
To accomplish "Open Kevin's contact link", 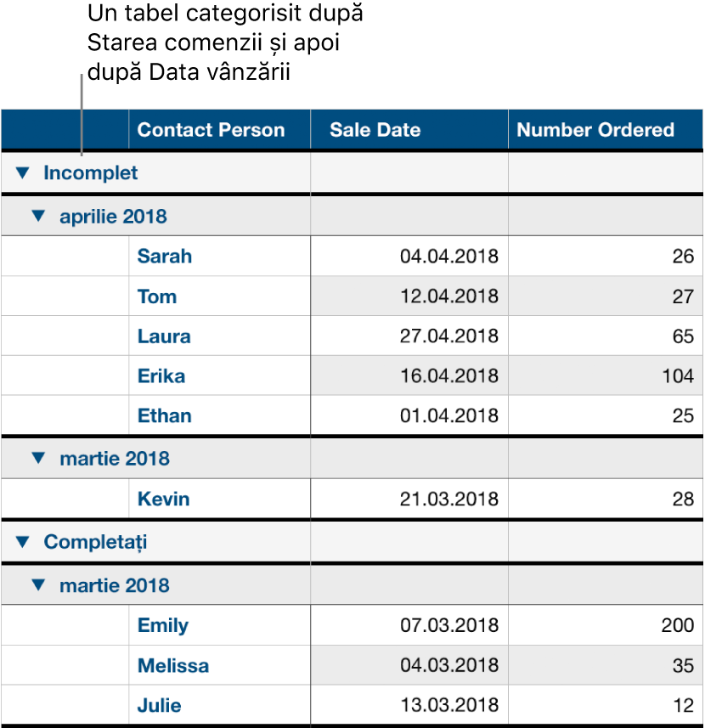I will click(x=163, y=499).
